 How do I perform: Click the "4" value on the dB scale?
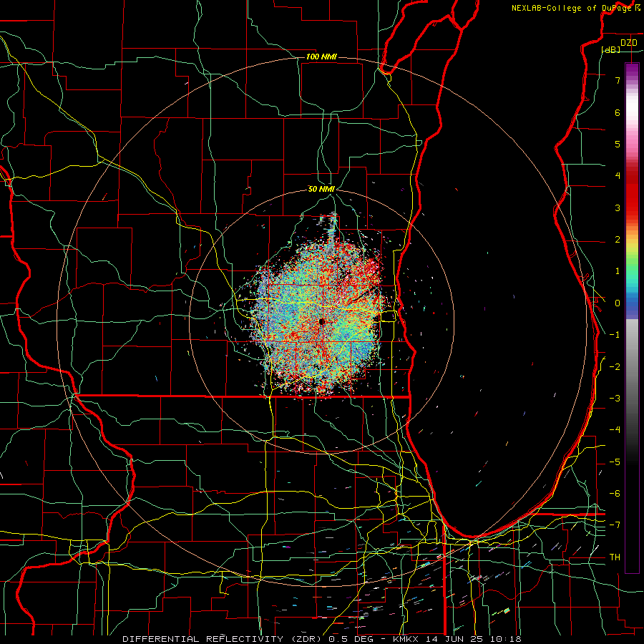[618, 176]
